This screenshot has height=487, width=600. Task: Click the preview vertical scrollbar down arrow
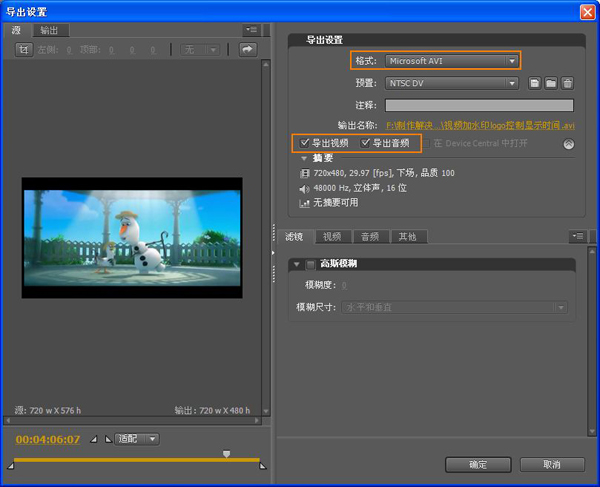click(266, 412)
